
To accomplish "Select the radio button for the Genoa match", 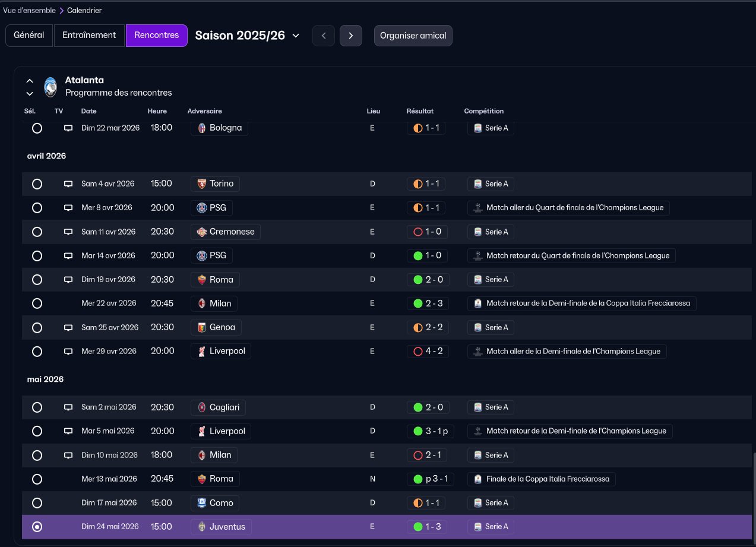I will click(x=37, y=328).
